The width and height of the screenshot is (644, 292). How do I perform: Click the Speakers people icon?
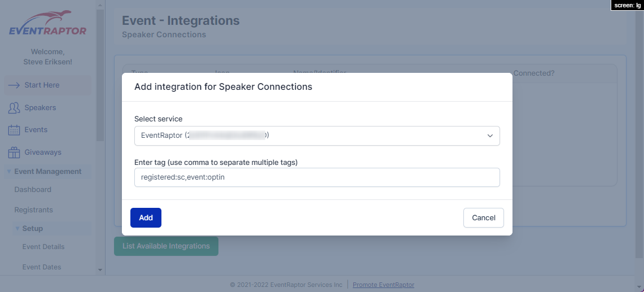pyautogui.click(x=14, y=108)
